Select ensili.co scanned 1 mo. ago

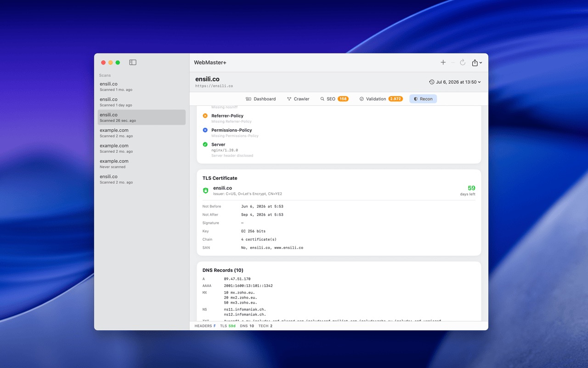[x=141, y=86]
